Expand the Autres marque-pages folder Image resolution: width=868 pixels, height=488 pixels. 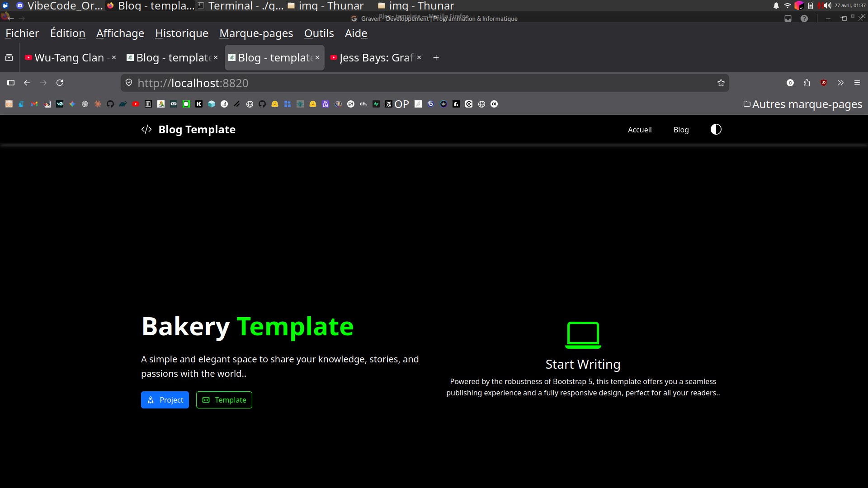pos(803,104)
